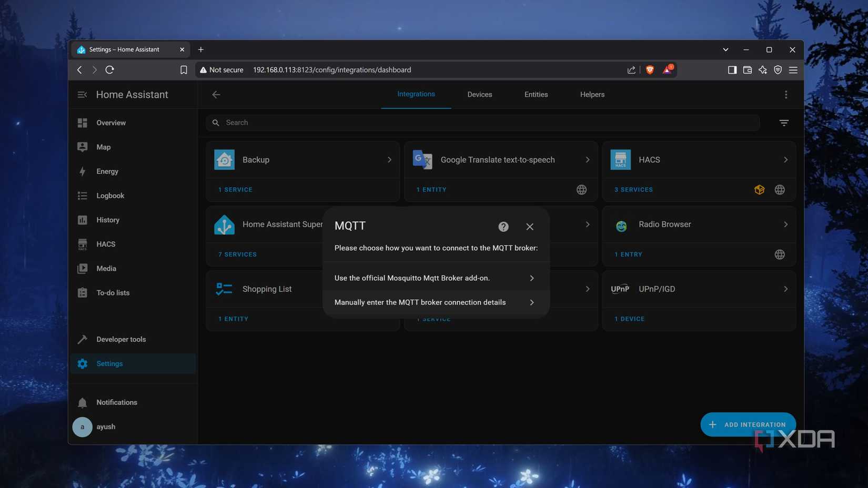Open the Helpers tab

coord(592,94)
